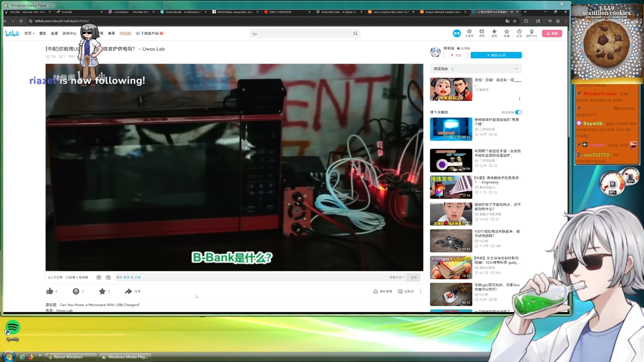This screenshot has width=644, height=362.
Task: Open three-dot menu on 别慌 recommended video
Action: pyautogui.click(x=519, y=99)
